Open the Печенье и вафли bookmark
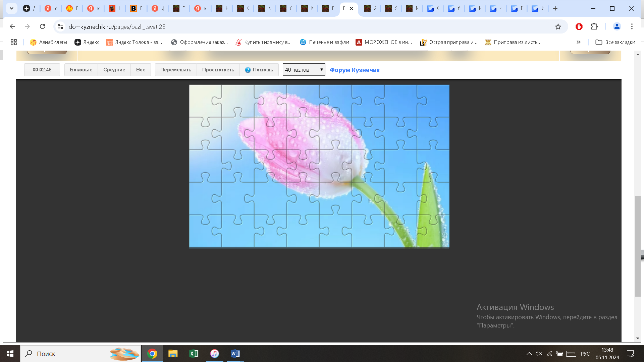Viewport: 644px width, 362px height. pyautogui.click(x=324, y=42)
